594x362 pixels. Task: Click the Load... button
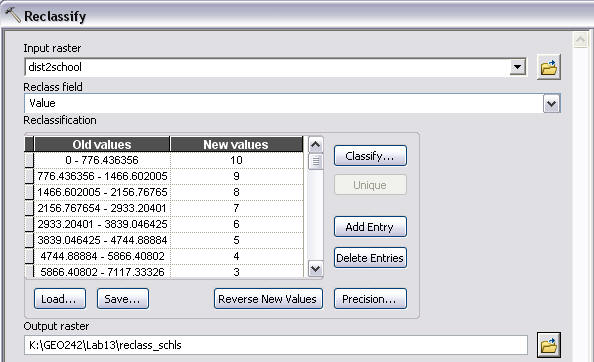(60, 299)
